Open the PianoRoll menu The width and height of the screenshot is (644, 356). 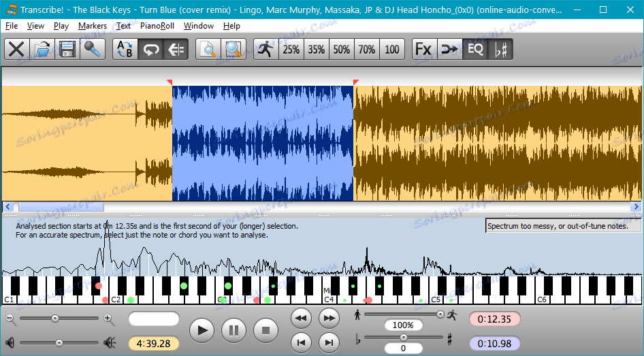pyautogui.click(x=157, y=26)
